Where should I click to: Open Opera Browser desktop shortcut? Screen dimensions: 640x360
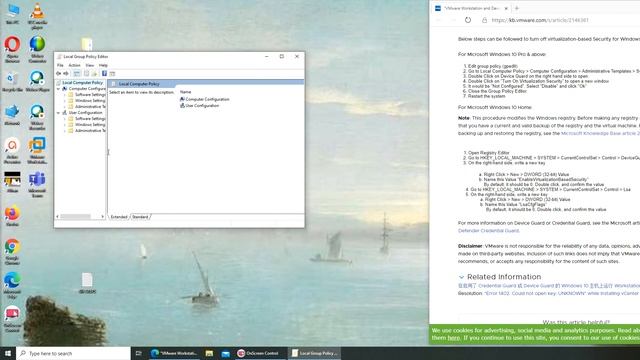[12, 49]
